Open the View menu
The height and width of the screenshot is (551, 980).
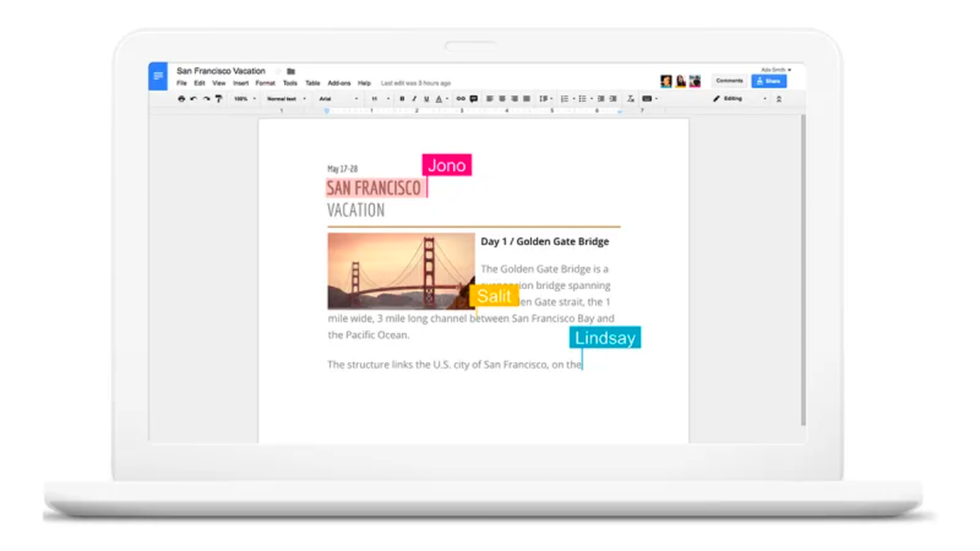(219, 83)
